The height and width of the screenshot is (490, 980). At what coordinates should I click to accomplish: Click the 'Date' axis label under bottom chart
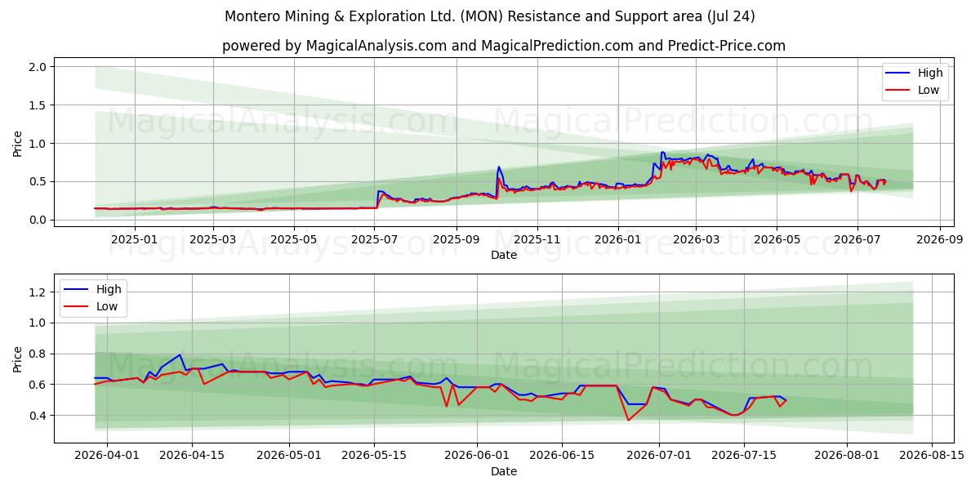tap(504, 471)
